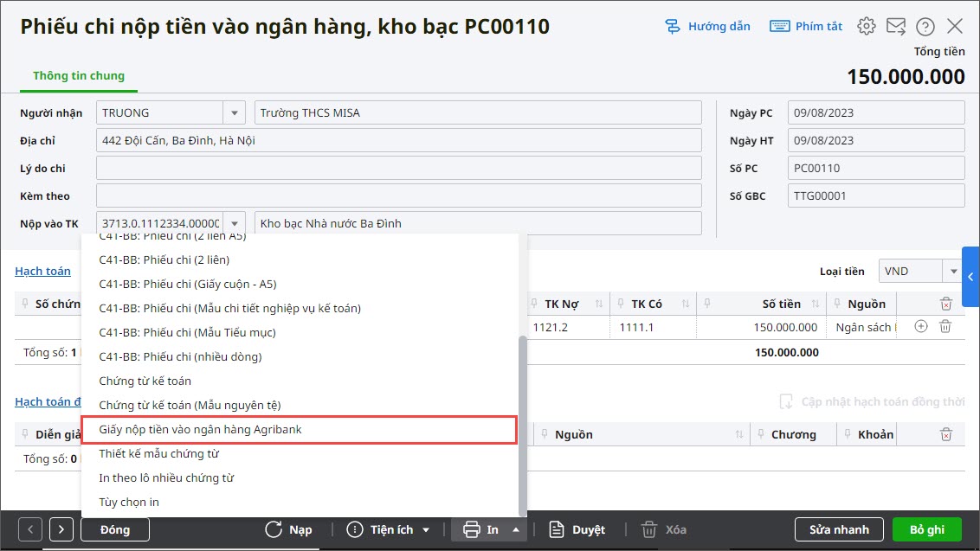Expand the Người nhận dropdown
Viewport: 980px width, 551px height.
(x=234, y=113)
